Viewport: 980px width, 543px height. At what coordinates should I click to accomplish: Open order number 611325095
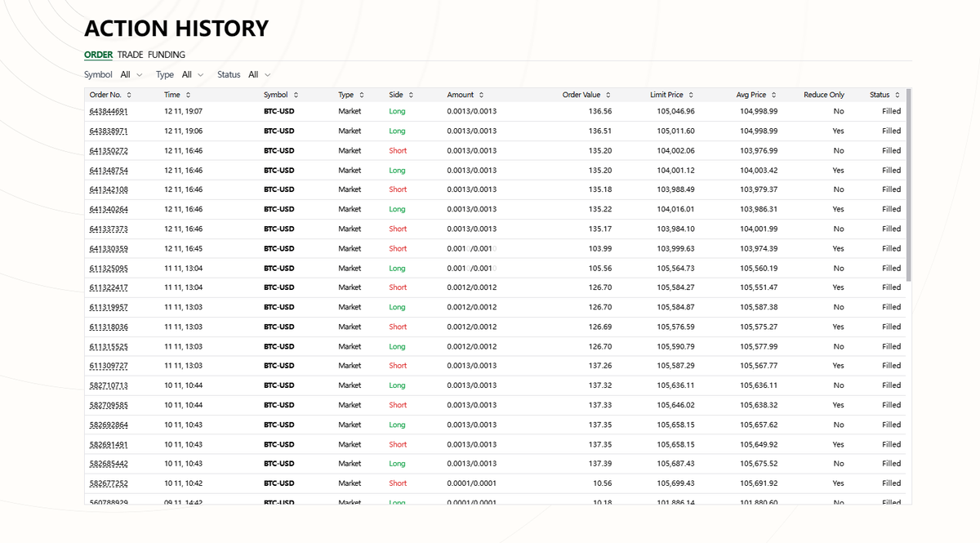pyautogui.click(x=109, y=268)
